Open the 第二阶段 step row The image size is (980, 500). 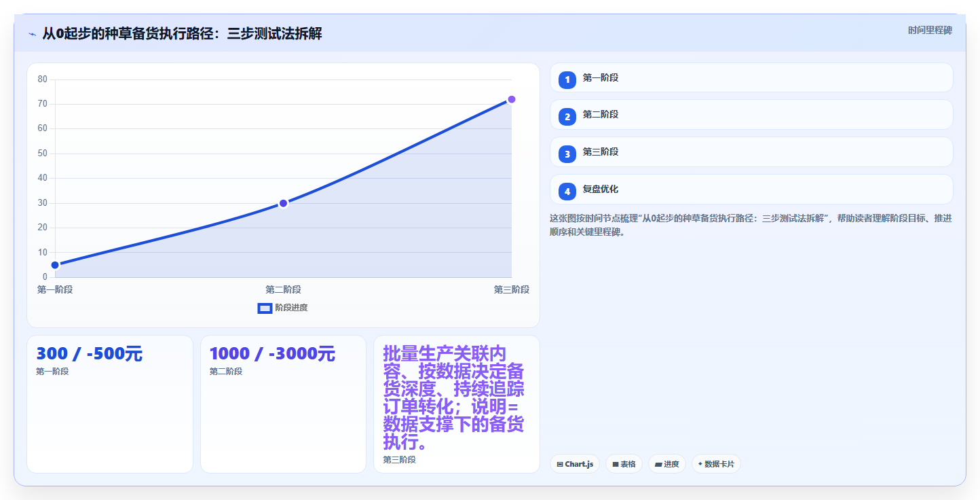(751, 114)
